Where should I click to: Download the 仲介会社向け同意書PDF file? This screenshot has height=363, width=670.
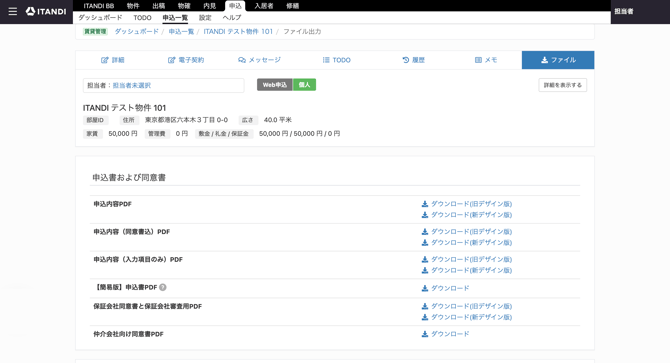pyautogui.click(x=445, y=334)
